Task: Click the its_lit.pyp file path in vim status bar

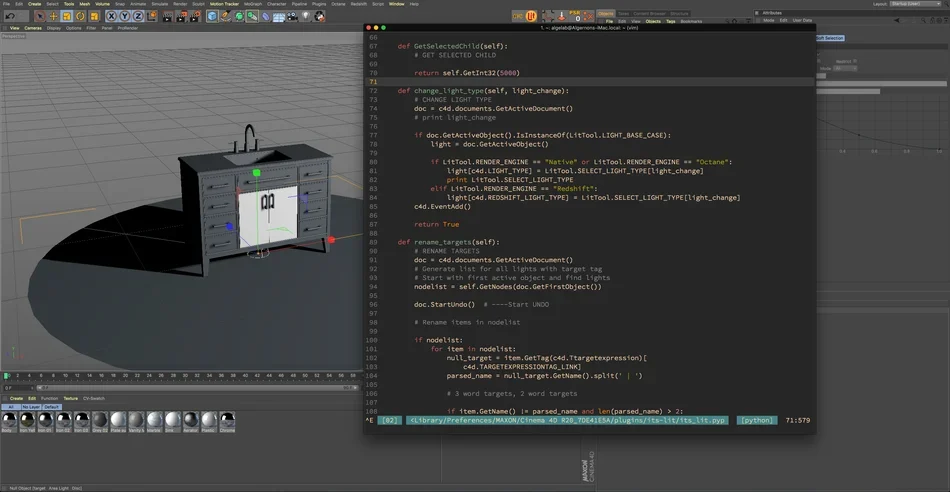Action: pyautogui.click(x=568, y=420)
